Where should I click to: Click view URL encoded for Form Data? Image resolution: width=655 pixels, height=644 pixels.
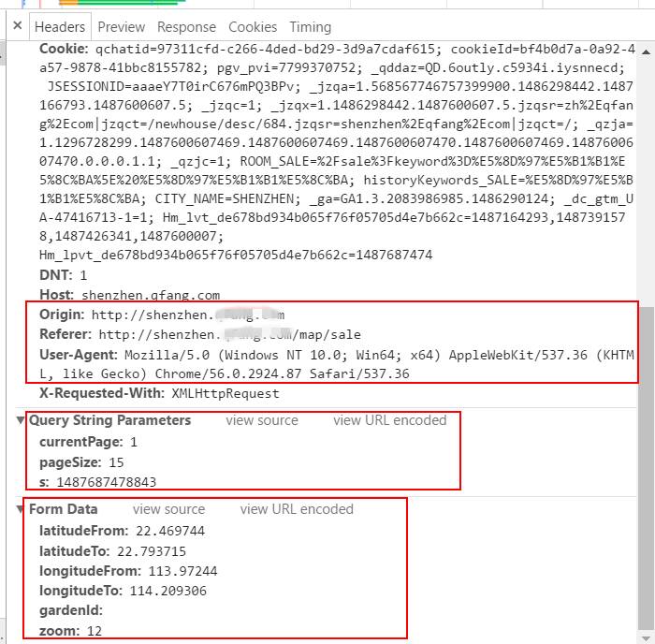(x=297, y=509)
